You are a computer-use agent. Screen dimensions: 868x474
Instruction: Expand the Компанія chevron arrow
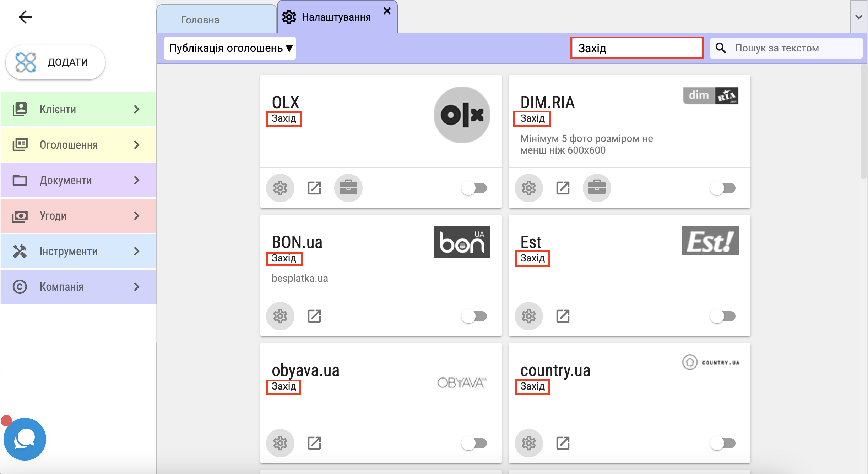137,287
